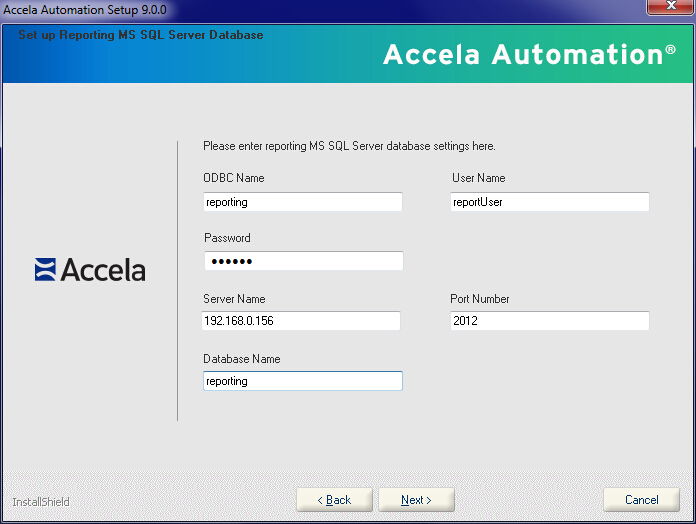Click the User Name label
The height and width of the screenshot is (524, 696).
coord(478,178)
